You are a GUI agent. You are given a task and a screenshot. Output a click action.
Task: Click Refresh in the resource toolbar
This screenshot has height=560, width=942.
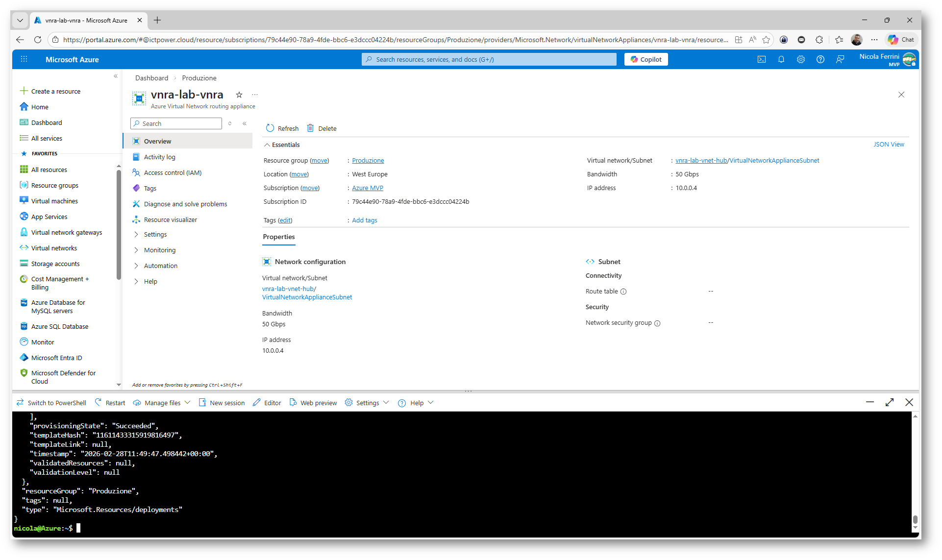282,128
